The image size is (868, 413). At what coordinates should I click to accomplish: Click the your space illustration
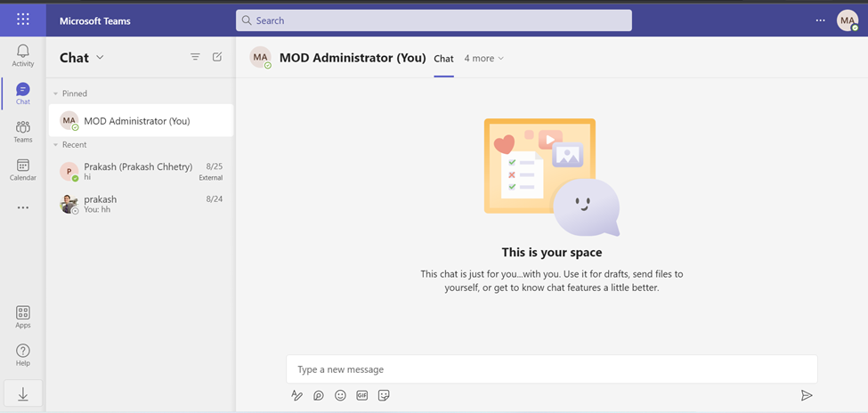click(x=552, y=177)
